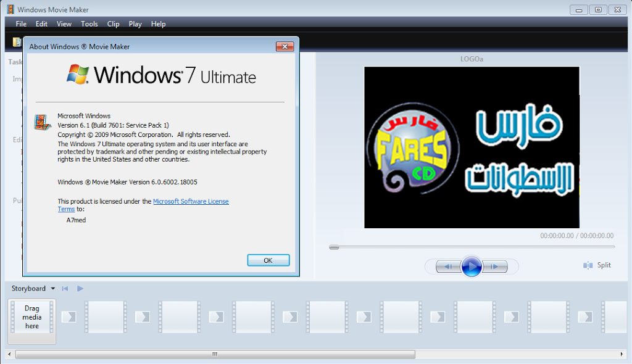Viewport: 632px width, 364px height.
Task: Click the blue Play button in preview
Action: click(471, 267)
